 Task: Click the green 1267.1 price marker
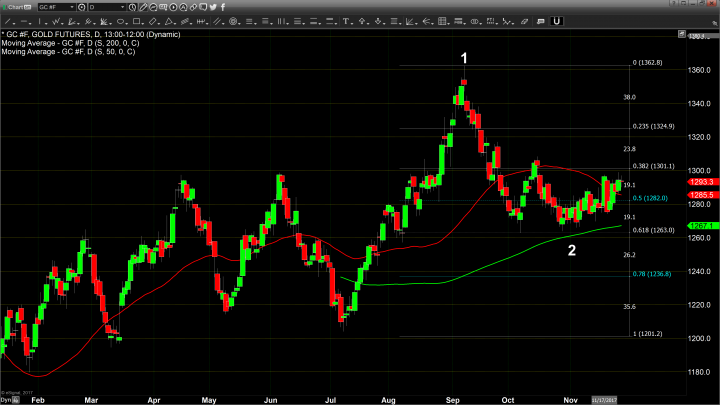(703, 226)
